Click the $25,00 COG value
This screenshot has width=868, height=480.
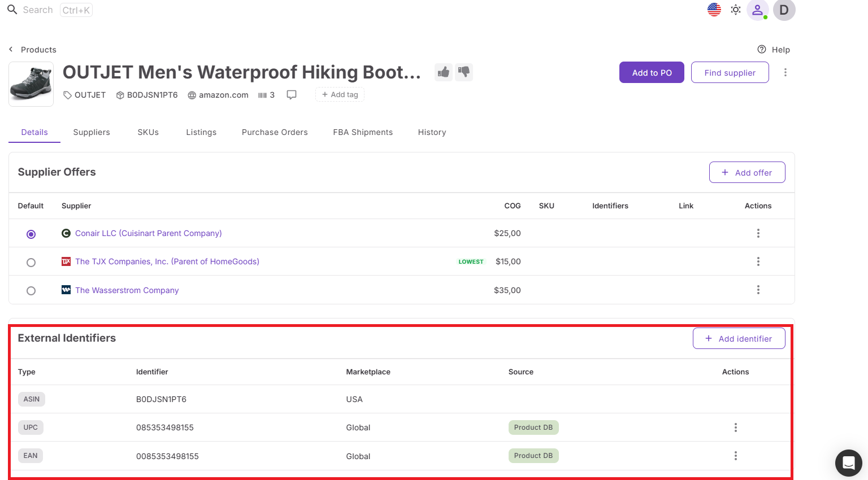pos(507,233)
